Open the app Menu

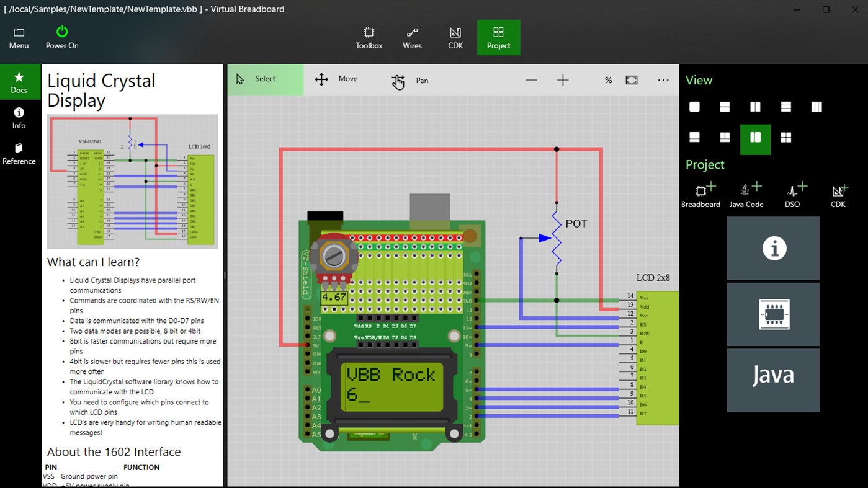point(18,37)
